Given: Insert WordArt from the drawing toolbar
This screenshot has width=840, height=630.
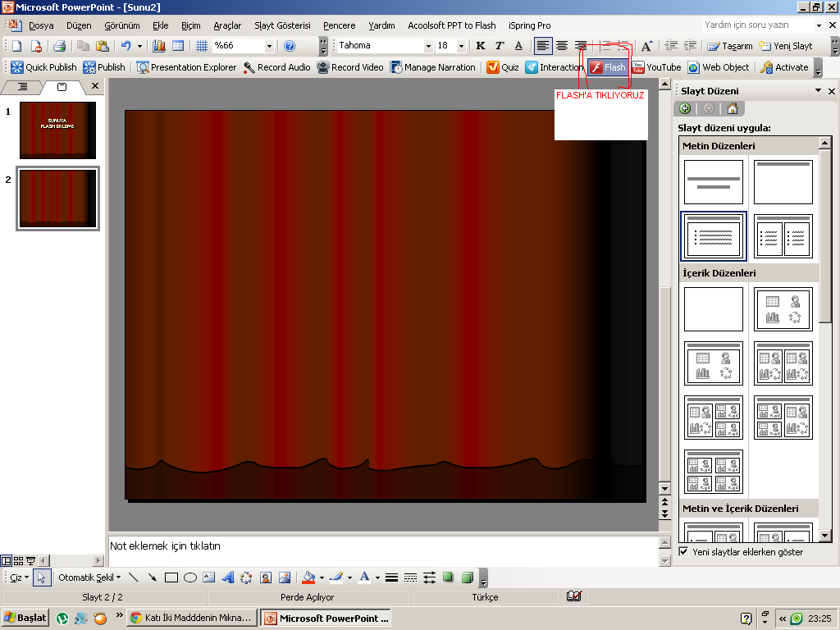Looking at the screenshot, I should point(228,577).
